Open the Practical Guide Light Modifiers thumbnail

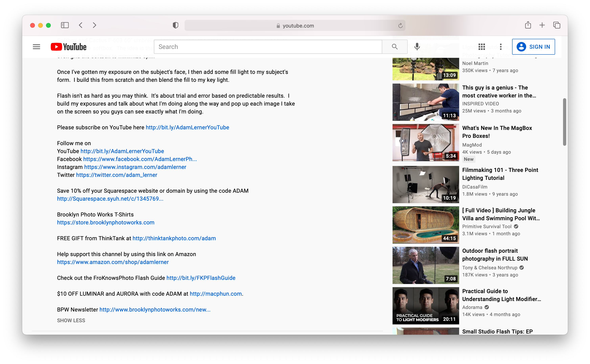(x=426, y=306)
